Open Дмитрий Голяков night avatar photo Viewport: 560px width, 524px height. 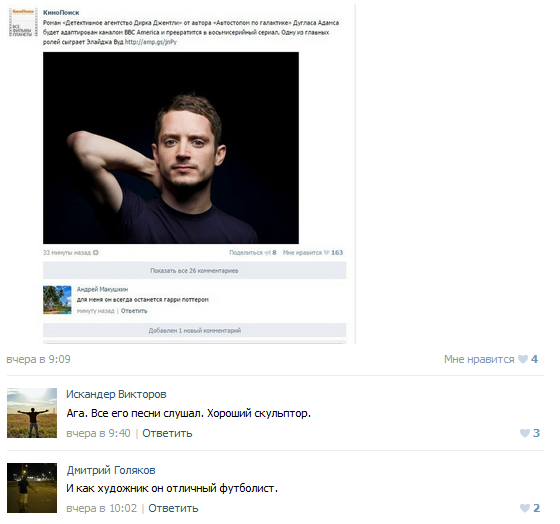click(32, 488)
